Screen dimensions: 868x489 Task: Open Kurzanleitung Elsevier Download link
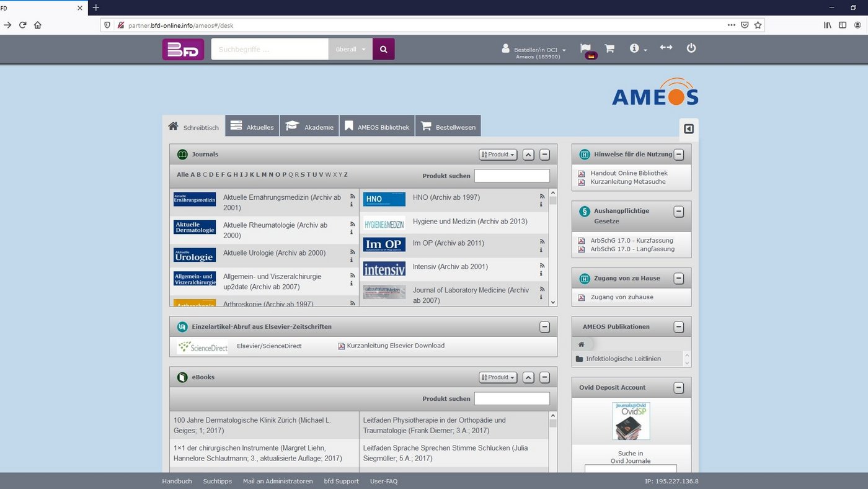pyautogui.click(x=396, y=346)
